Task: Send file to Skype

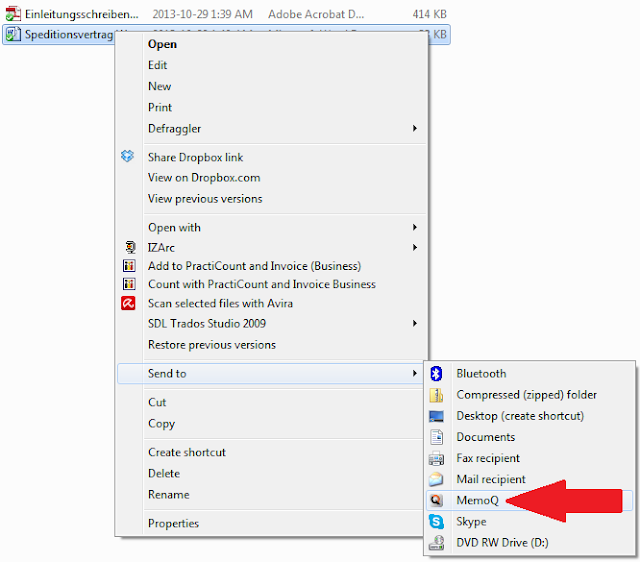Action: [x=471, y=522]
